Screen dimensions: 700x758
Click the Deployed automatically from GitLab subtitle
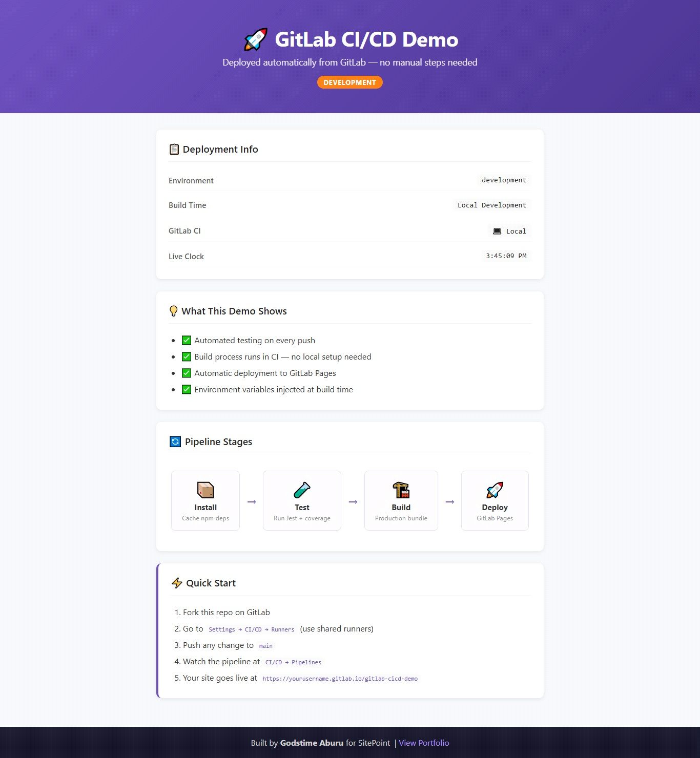coord(350,62)
